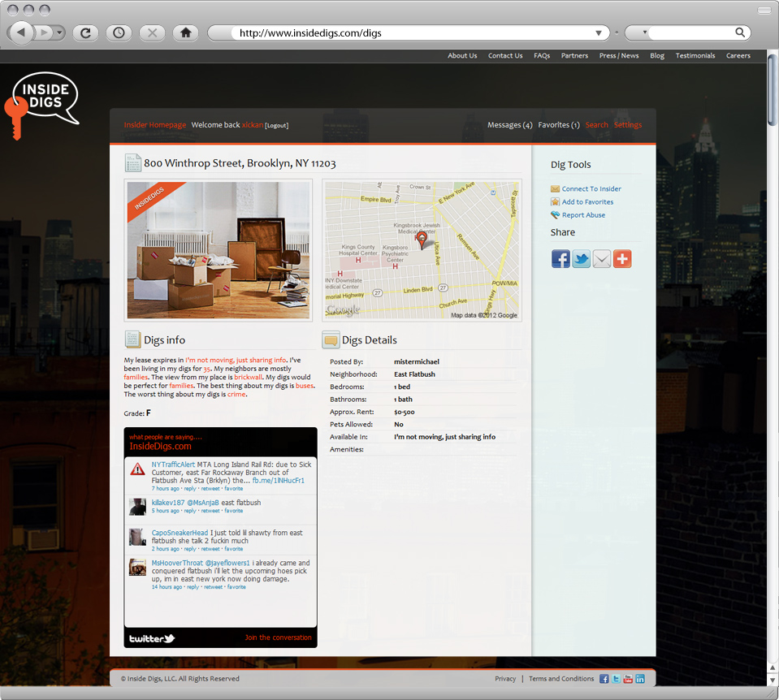
Task: Share this dig on Facebook
Action: point(560,259)
